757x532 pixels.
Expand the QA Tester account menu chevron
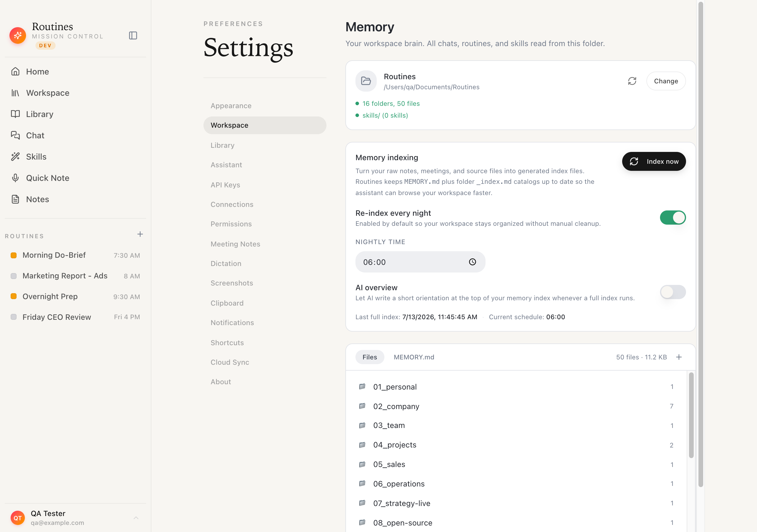(x=136, y=518)
